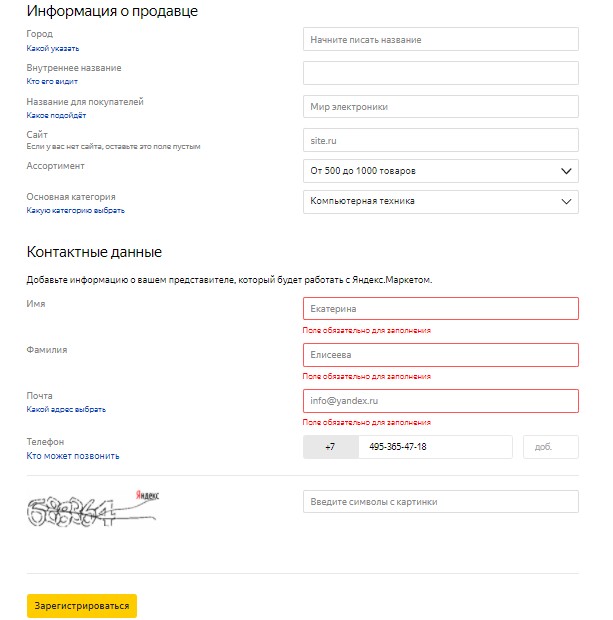The width and height of the screenshot is (613, 620).
Task: Focus the captcha symbols input field
Action: click(x=441, y=501)
